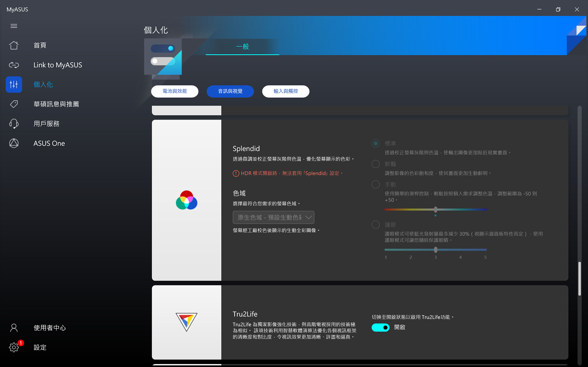Image resolution: width=588 pixels, height=367 pixels.
Task: Click the HDR 模式開啟時 warning text
Action: (292, 173)
